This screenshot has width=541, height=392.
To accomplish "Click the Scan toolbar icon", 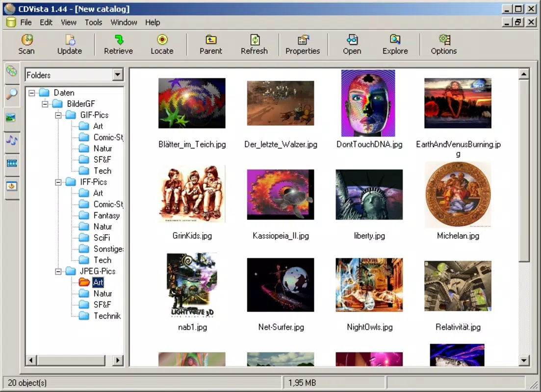I will coord(26,40).
